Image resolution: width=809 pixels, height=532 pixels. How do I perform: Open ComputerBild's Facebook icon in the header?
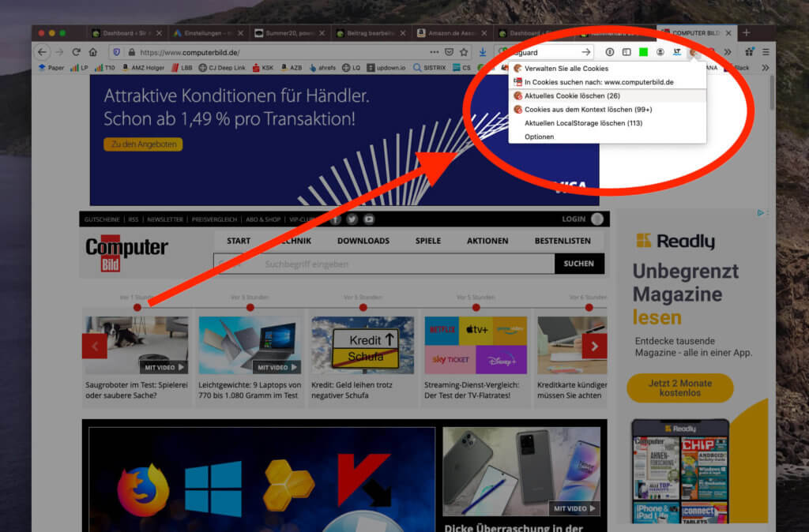pos(335,219)
